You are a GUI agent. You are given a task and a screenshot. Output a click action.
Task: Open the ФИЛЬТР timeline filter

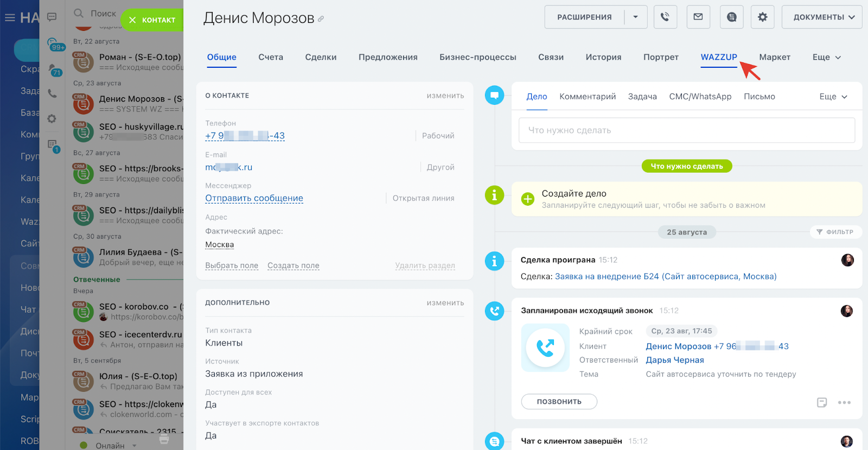(835, 232)
